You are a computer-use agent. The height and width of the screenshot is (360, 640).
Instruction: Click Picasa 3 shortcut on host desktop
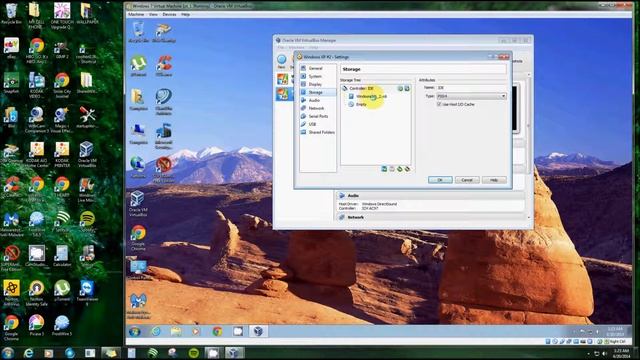coord(36,326)
